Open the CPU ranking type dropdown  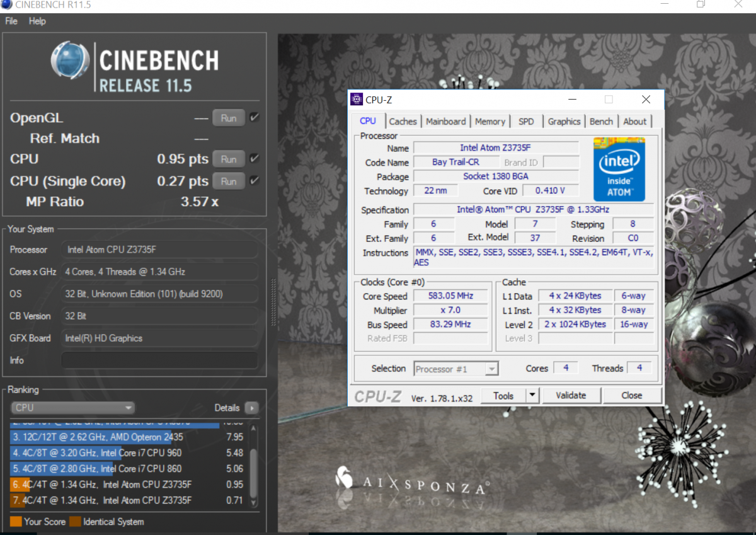(x=73, y=408)
